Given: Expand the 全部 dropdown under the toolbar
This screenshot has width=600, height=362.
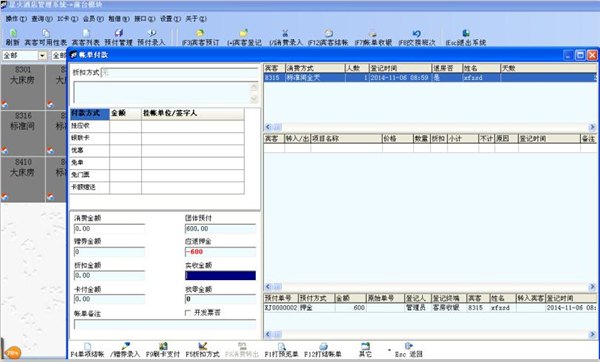Looking at the screenshot, I should (x=42, y=56).
